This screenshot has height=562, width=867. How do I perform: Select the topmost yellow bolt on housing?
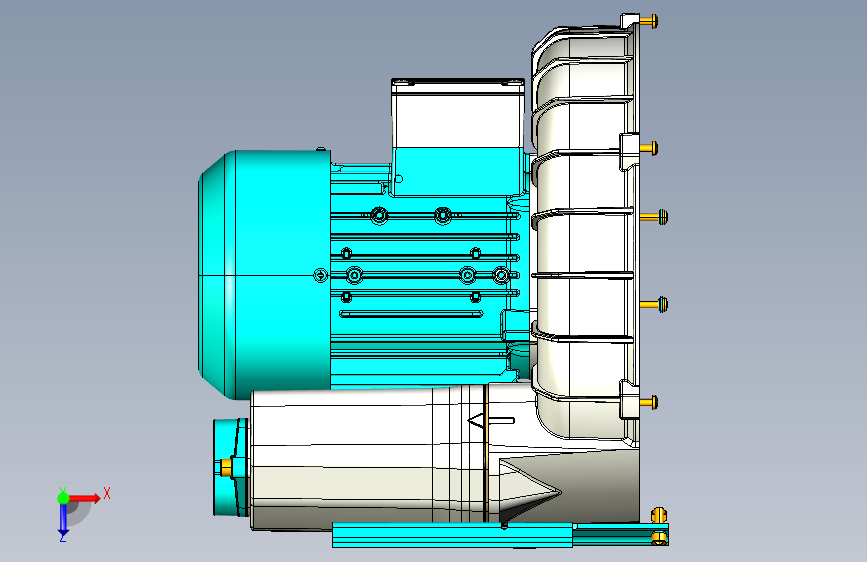[x=649, y=22]
